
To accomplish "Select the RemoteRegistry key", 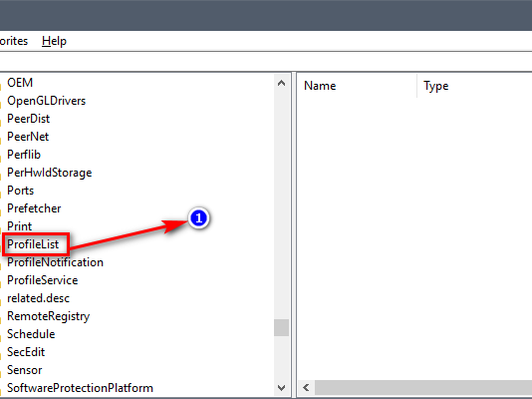I will (x=49, y=316).
